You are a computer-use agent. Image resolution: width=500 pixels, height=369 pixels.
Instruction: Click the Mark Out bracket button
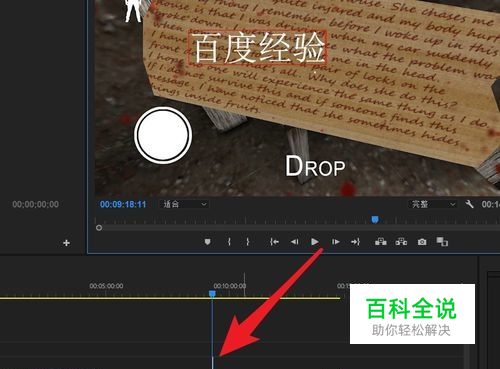pyautogui.click(x=248, y=242)
